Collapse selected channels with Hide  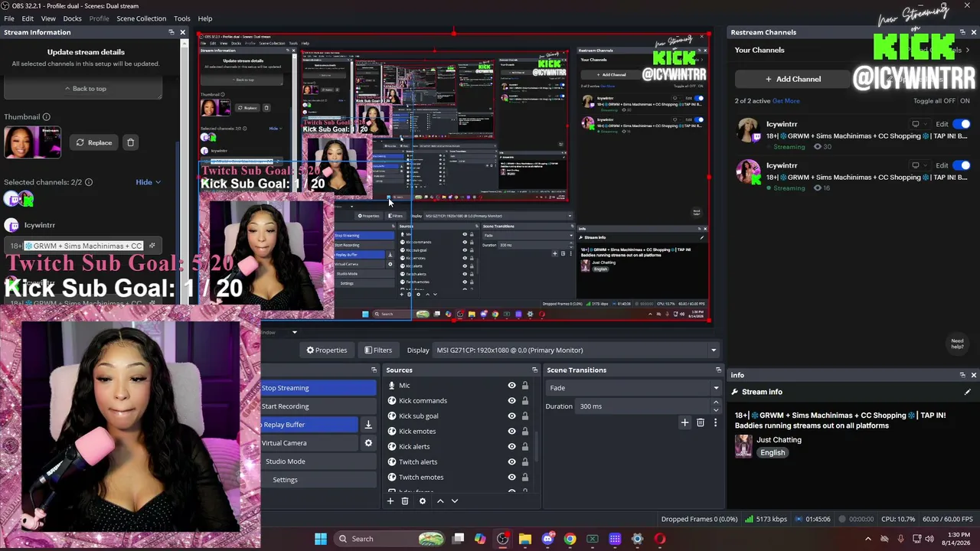click(149, 182)
